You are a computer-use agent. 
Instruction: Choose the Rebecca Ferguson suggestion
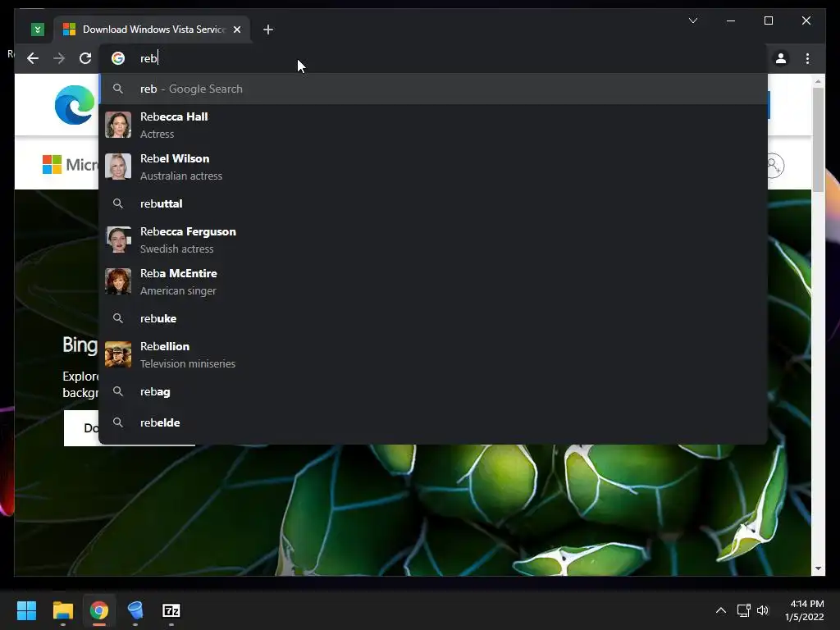[433, 240]
